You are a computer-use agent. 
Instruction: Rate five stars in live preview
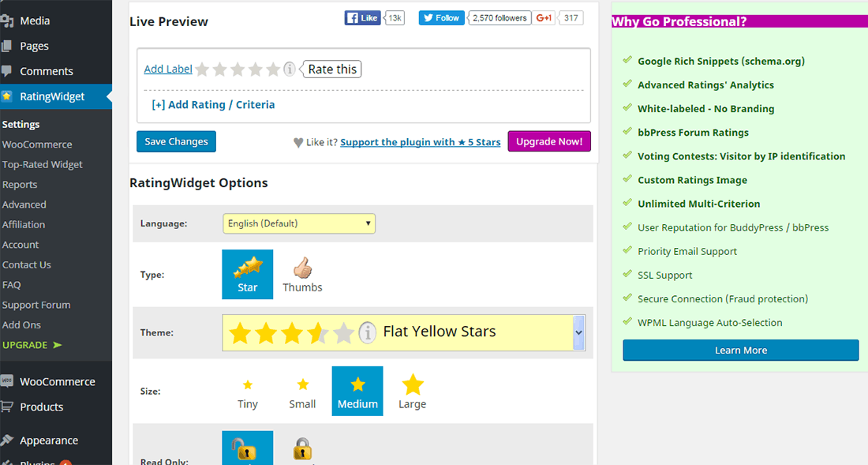[x=273, y=69]
